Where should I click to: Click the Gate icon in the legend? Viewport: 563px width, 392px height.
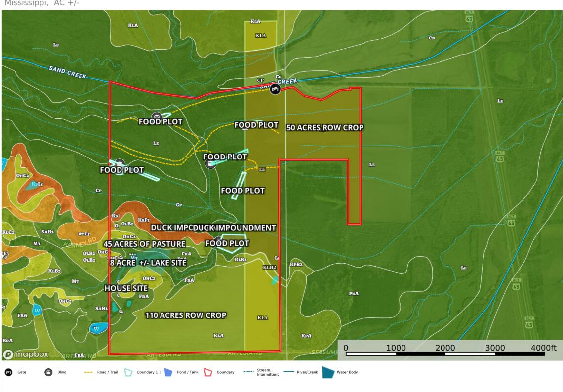pyautogui.click(x=8, y=372)
